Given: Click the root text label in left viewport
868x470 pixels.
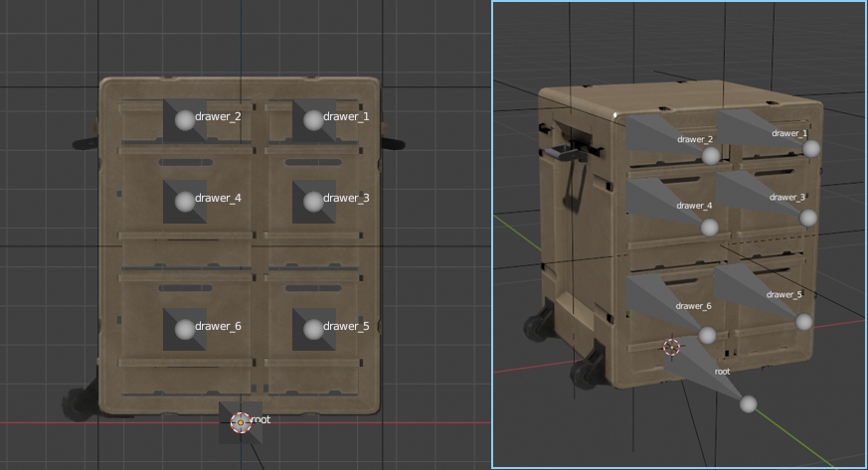Looking at the screenshot, I should [260, 419].
